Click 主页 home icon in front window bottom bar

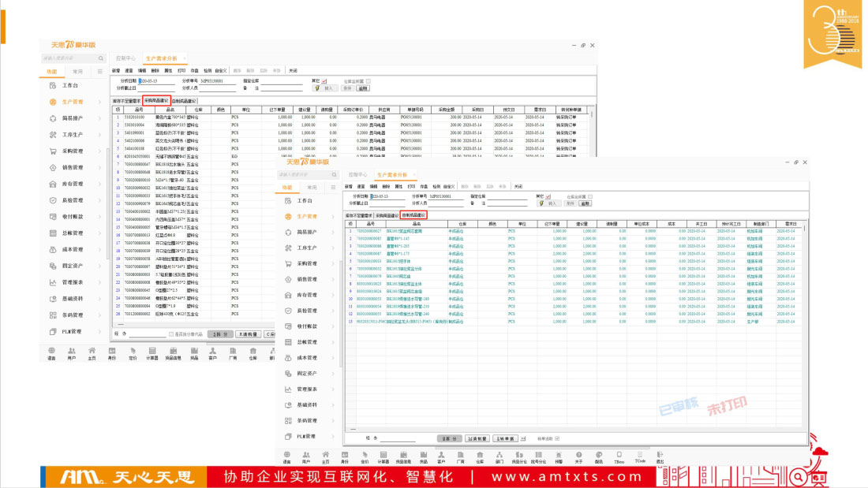point(324,455)
